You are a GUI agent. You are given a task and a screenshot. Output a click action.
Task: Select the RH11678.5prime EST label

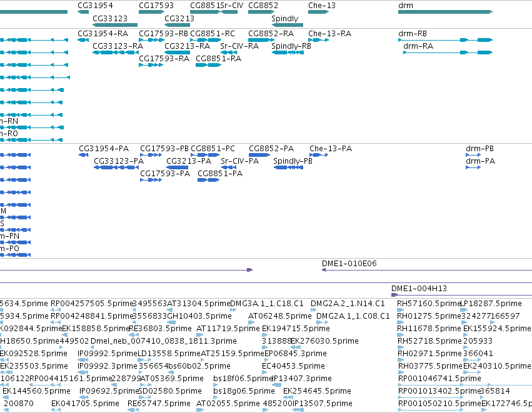[x=429, y=329]
